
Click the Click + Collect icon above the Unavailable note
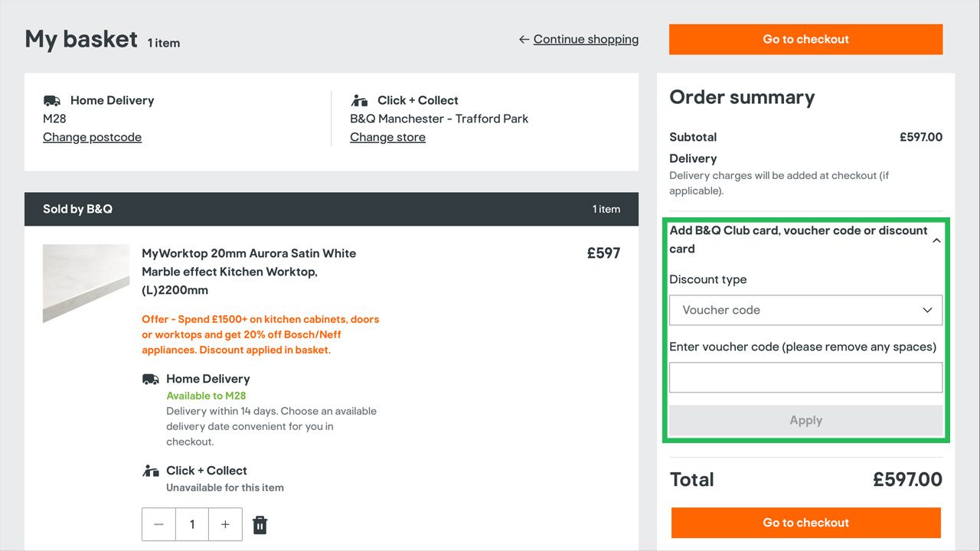point(151,471)
